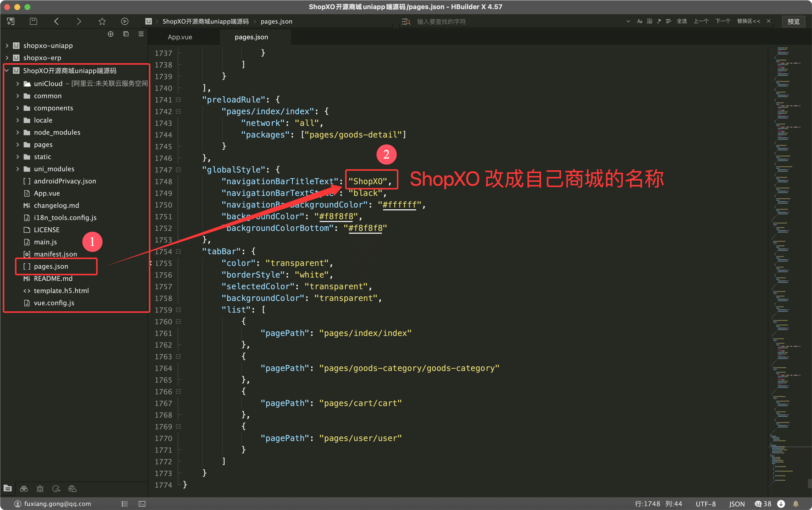Open the binoculars search panel

coord(24,489)
